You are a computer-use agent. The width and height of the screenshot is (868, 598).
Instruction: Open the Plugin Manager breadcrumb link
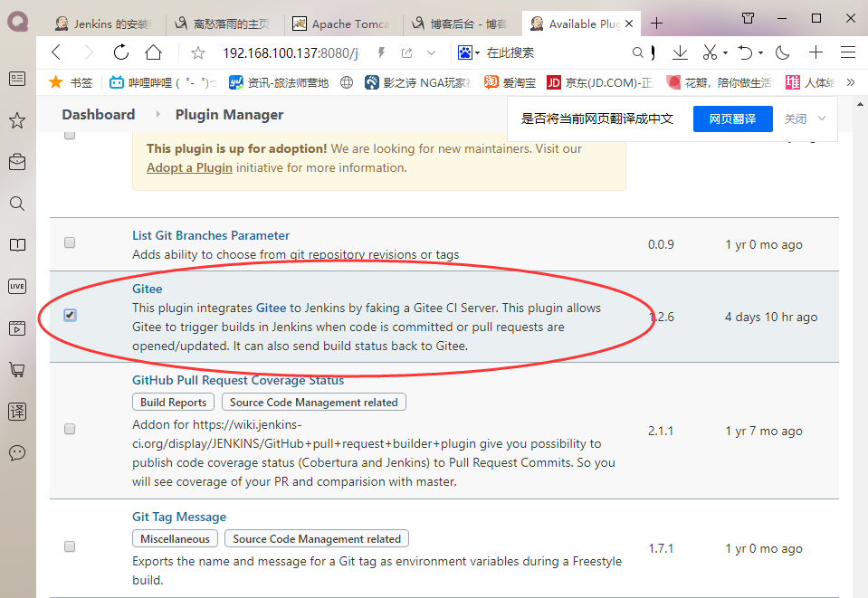tap(229, 115)
